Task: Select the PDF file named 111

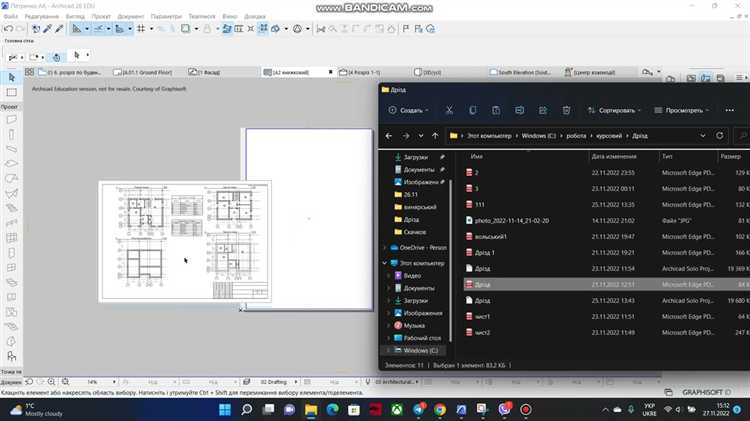Action: click(480, 204)
